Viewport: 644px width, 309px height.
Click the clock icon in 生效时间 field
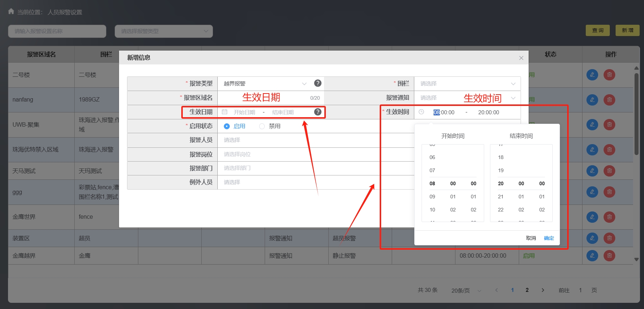[421, 112]
